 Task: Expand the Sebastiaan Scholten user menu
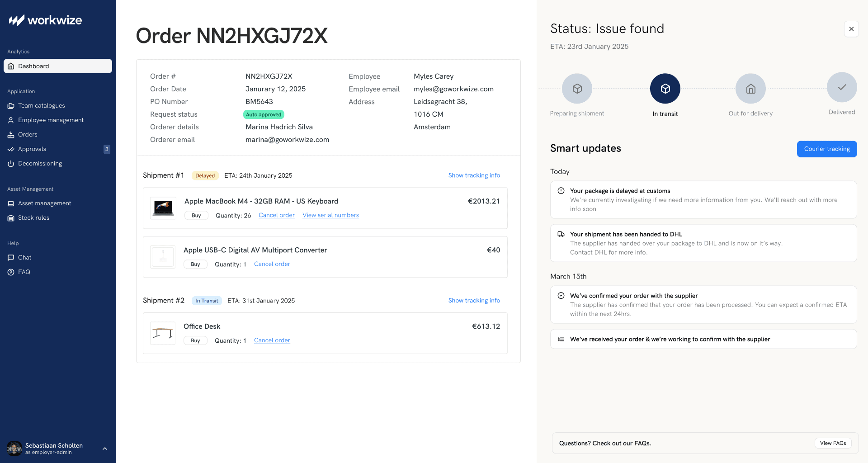coord(105,449)
